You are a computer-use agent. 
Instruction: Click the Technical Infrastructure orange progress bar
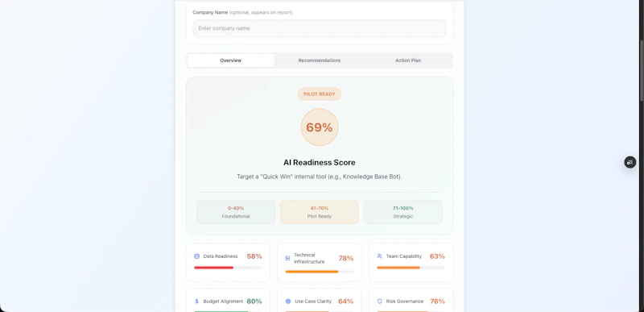pos(312,272)
